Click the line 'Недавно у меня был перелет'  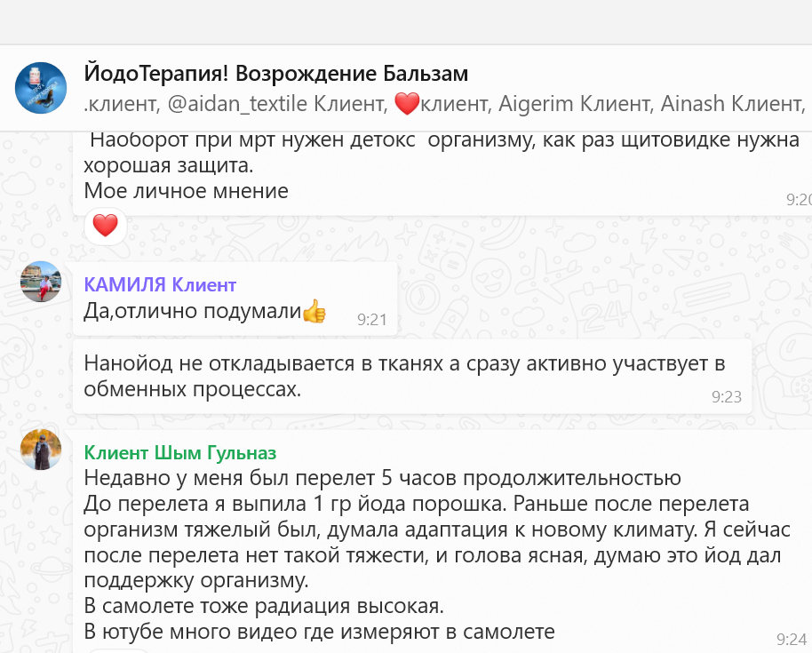click(382, 478)
